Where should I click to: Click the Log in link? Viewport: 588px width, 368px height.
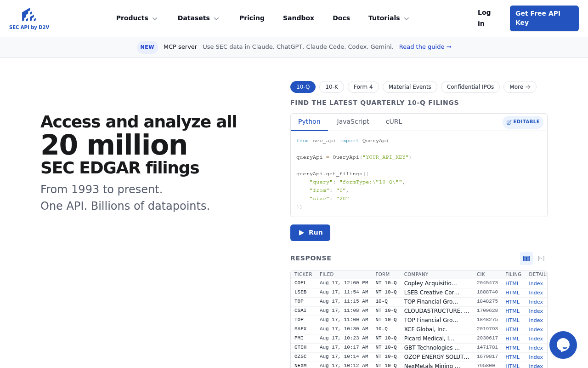tap(484, 18)
